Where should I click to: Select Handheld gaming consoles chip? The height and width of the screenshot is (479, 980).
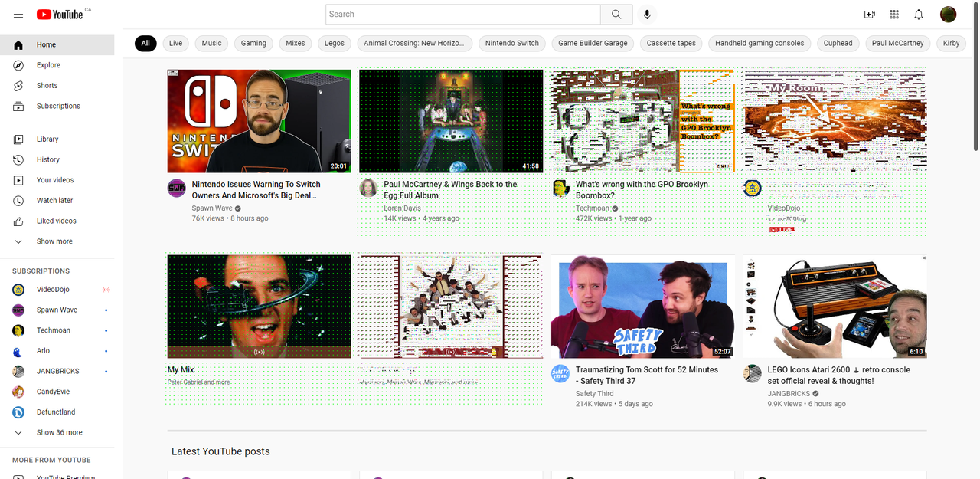coord(759,43)
